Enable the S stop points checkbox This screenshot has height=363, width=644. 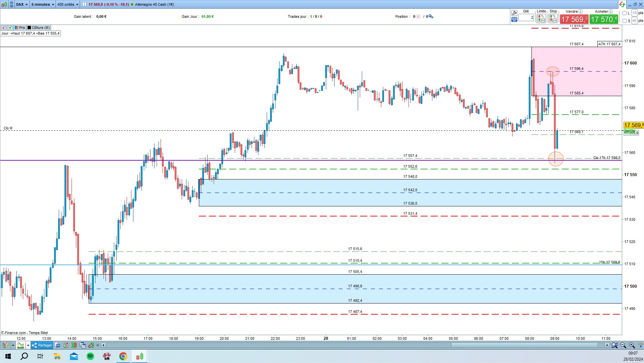[625, 21]
